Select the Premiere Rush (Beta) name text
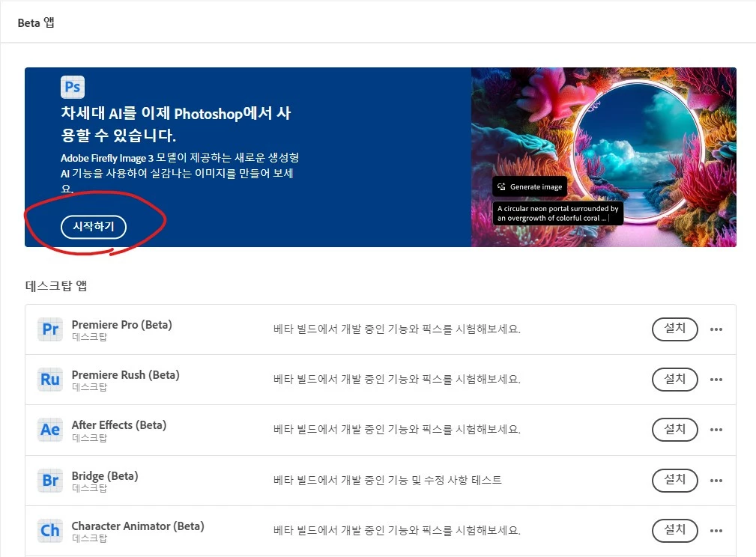The width and height of the screenshot is (756, 557). click(x=125, y=375)
